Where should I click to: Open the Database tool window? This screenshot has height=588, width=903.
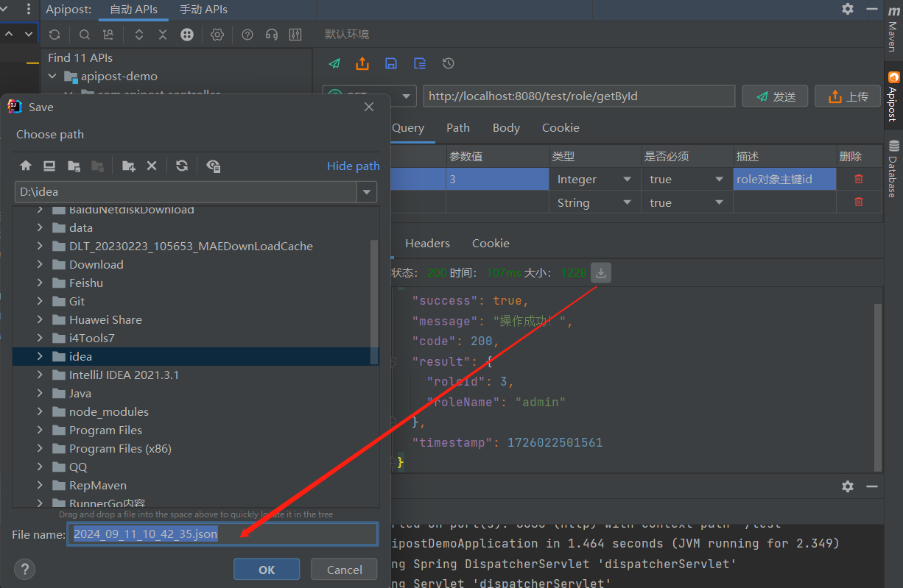[893, 169]
